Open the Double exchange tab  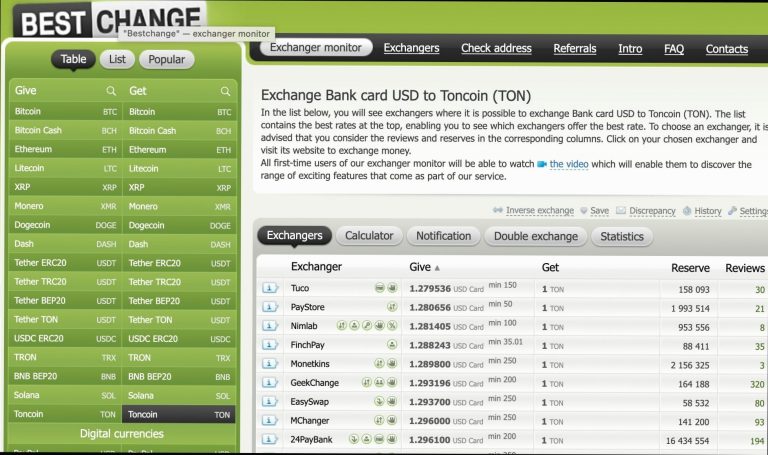(536, 237)
